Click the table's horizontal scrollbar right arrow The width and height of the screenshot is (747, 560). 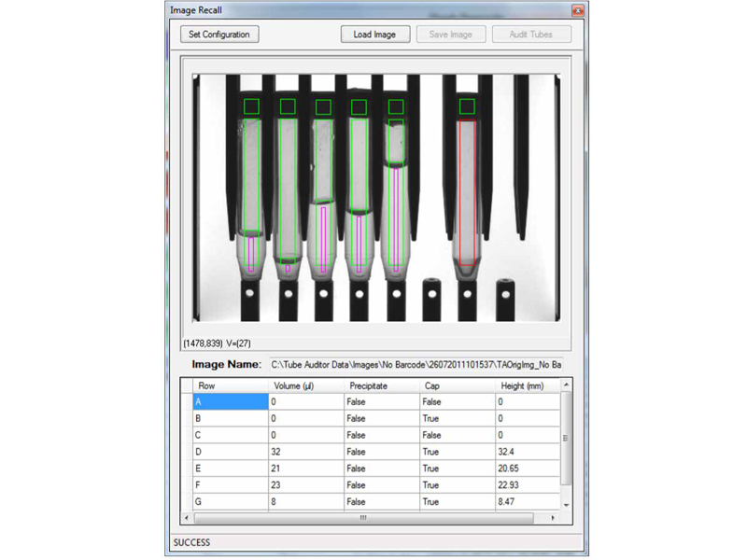click(553, 517)
